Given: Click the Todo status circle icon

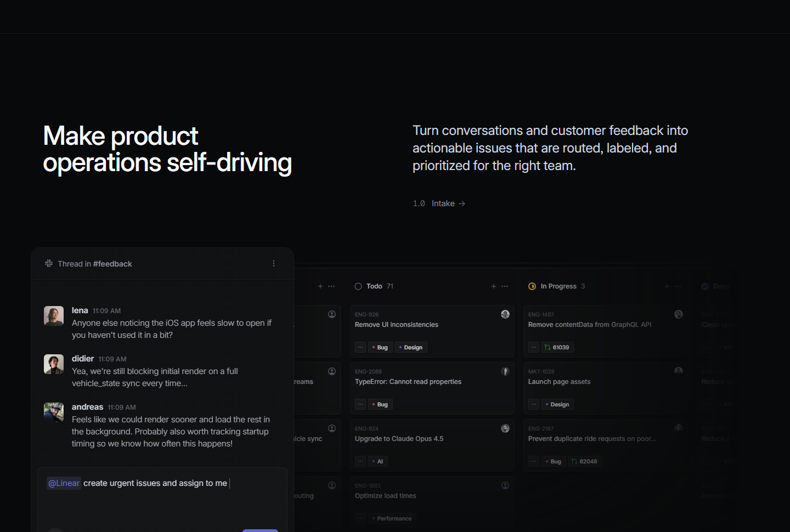Looking at the screenshot, I should pos(358,286).
